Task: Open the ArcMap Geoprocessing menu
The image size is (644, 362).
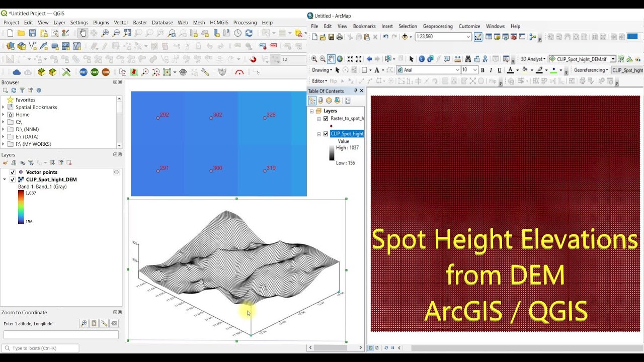Action: click(x=438, y=26)
